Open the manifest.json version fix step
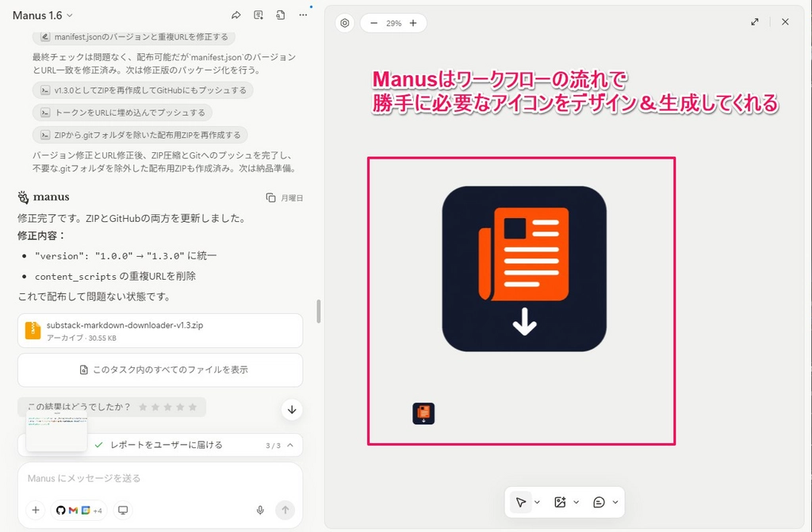812x532 pixels. click(133, 36)
